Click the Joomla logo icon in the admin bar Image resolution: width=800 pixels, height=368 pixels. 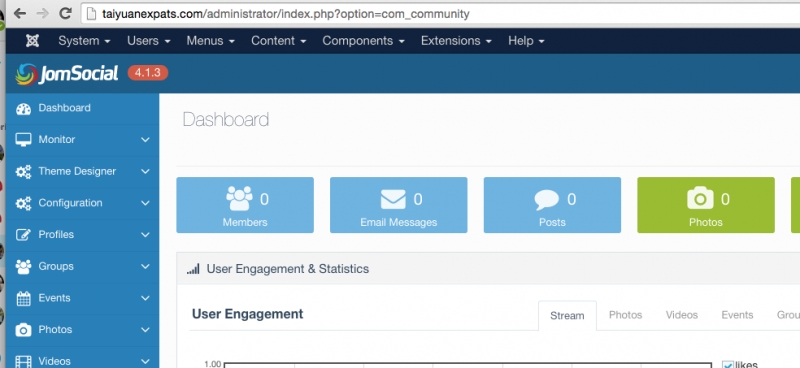point(33,41)
